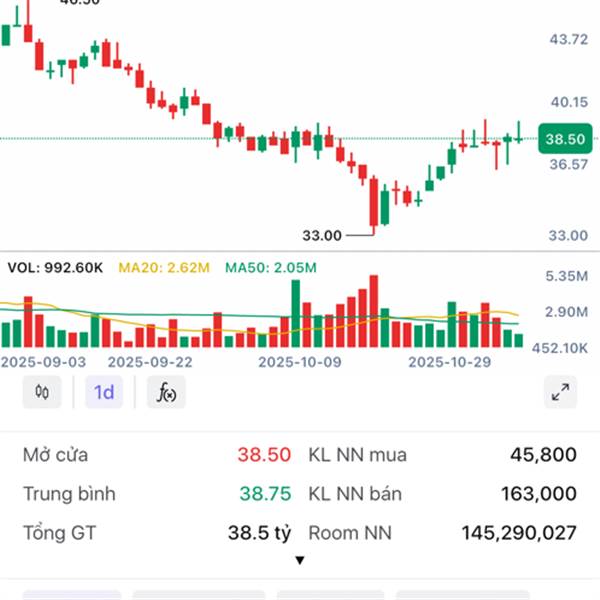Tap the 38.50 current price tag
The width and height of the screenshot is (600, 600).
565,139
